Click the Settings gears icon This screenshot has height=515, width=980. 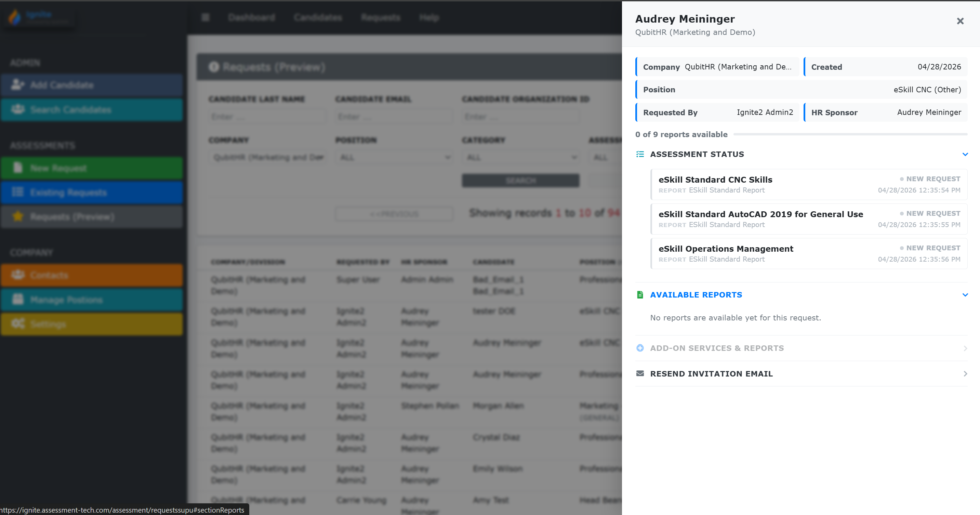17,324
